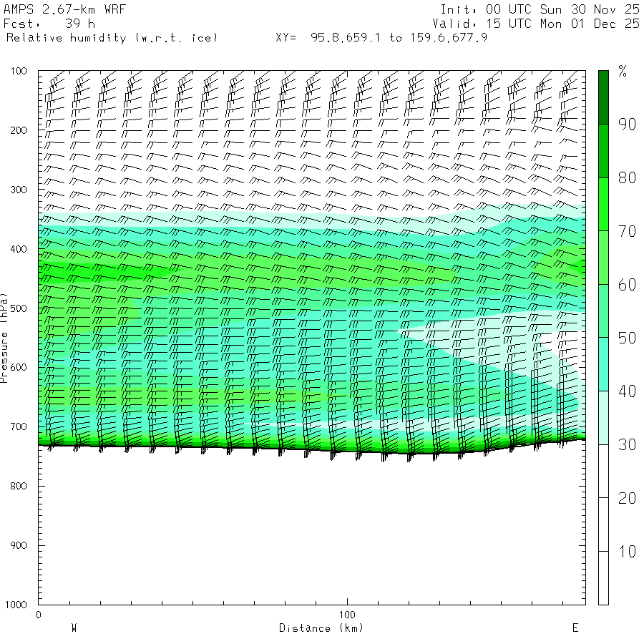The height and width of the screenshot is (644, 644).
Task: Click the white colorbar segment below 10
Action: [x=603, y=578]
